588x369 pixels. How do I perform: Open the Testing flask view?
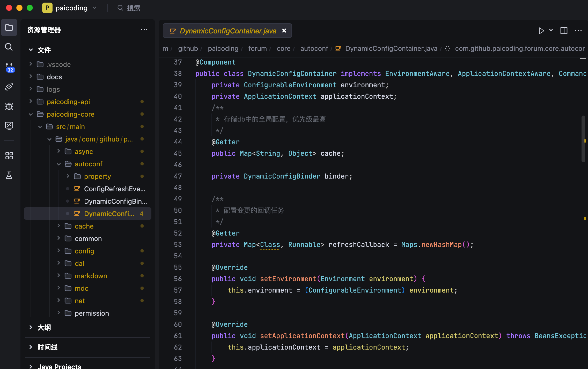click(9, 175)
